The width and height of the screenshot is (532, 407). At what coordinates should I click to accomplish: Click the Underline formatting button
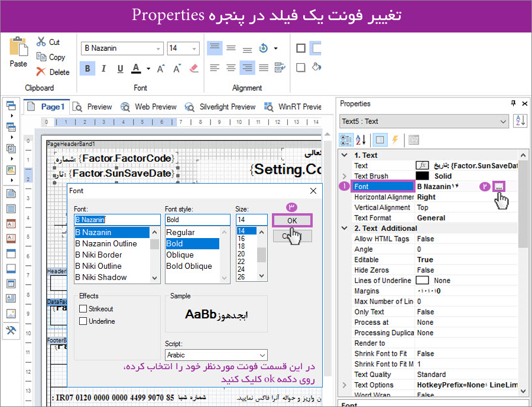pos(120,69)
